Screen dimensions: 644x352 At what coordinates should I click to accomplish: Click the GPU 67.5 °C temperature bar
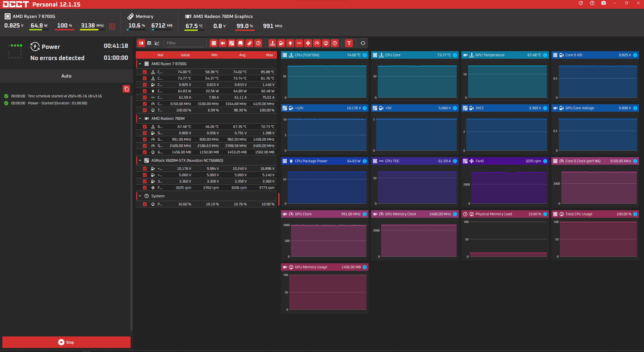(x=194, y=30)
